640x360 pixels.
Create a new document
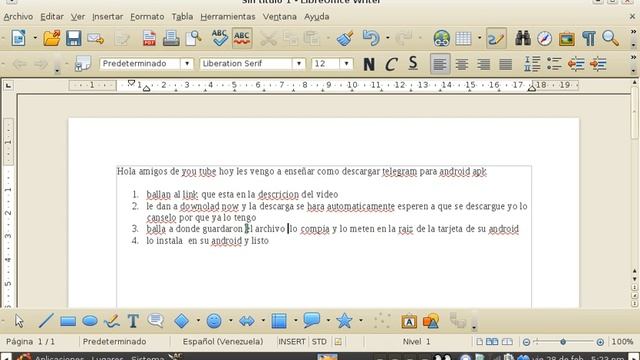tap(19, 38)
